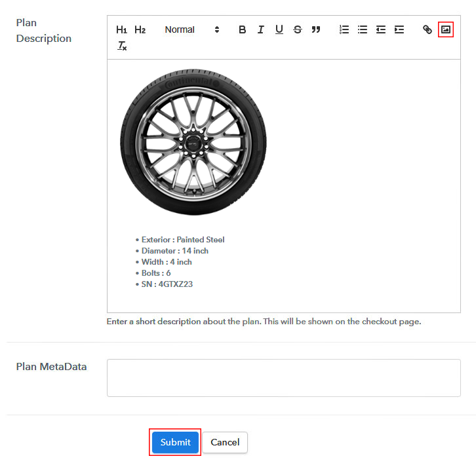Apply Heading 1 format in editor toolbar
The image size is (476, 469).
[x=121, y=29]
